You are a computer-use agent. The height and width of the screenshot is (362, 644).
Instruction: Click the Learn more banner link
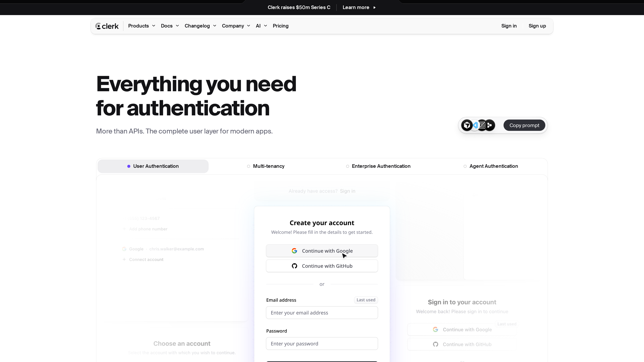pos(359,8)
